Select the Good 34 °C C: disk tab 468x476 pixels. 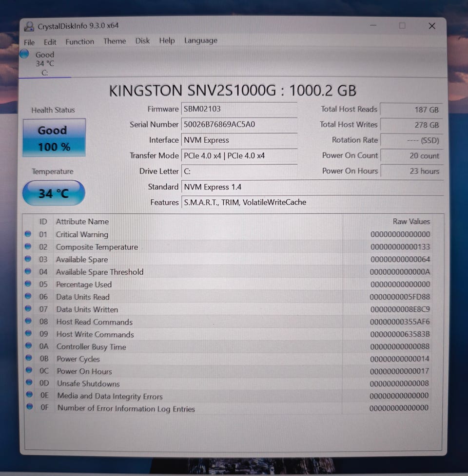point(45,63)
